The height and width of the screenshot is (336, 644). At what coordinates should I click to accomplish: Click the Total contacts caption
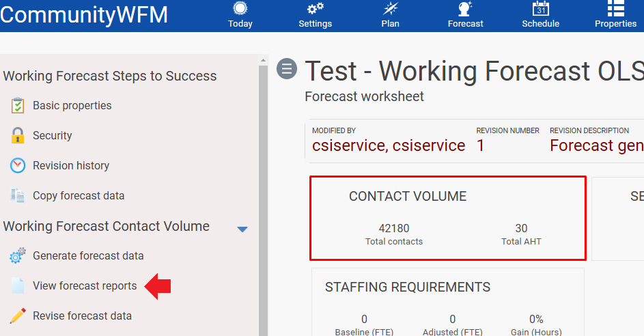pyautogui.click(x=394, y=242)
